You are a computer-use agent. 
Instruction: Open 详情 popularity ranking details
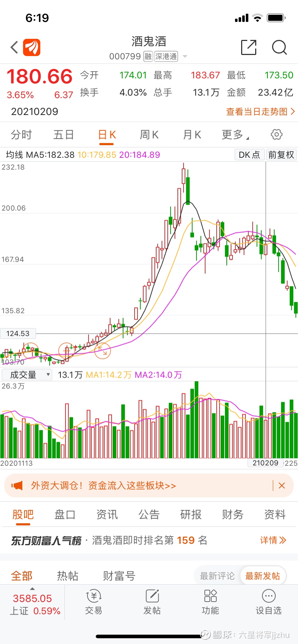pyautogui.click(x=273, y=540)
